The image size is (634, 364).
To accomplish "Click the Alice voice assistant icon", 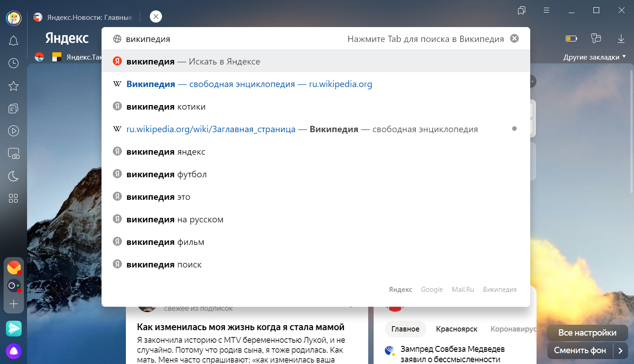I will tap(14, 351).
